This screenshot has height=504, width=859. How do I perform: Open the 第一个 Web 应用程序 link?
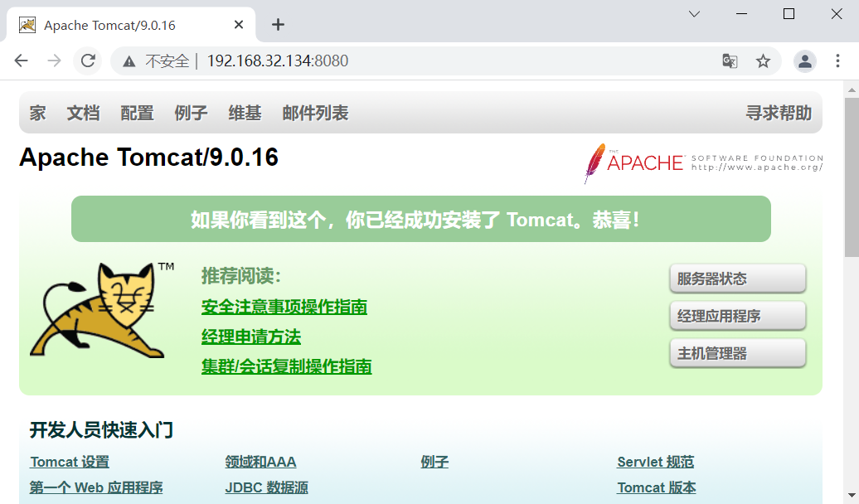point(96,487)
